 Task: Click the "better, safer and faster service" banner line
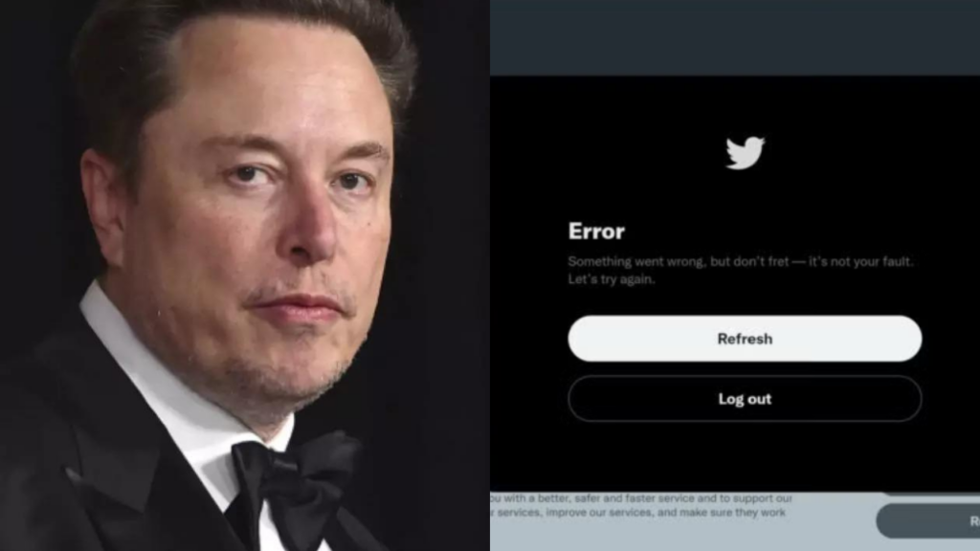641,498
